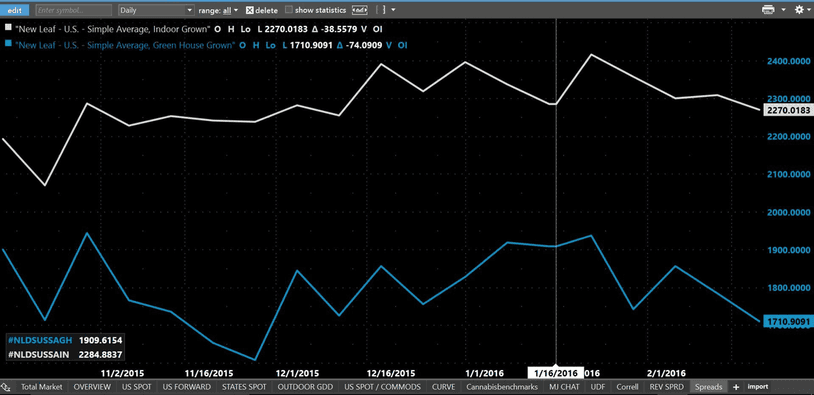Viewport: 814px width, 395px height.
Task: Click the 11/2/2015 date axis label
Action: coord(123,373)
